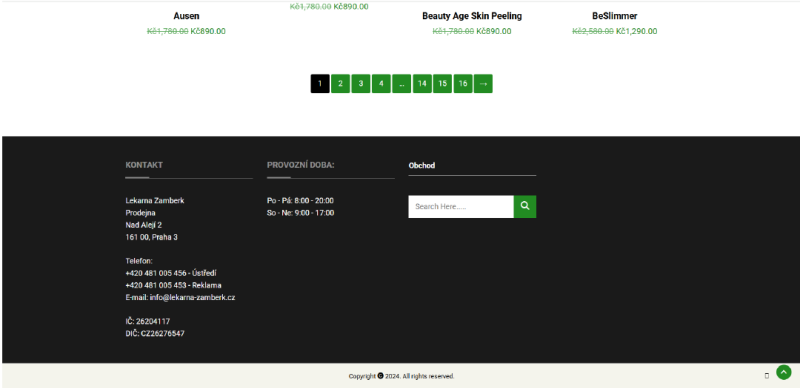
Task: Click the pagination ellipsis item
Action: 402,84
